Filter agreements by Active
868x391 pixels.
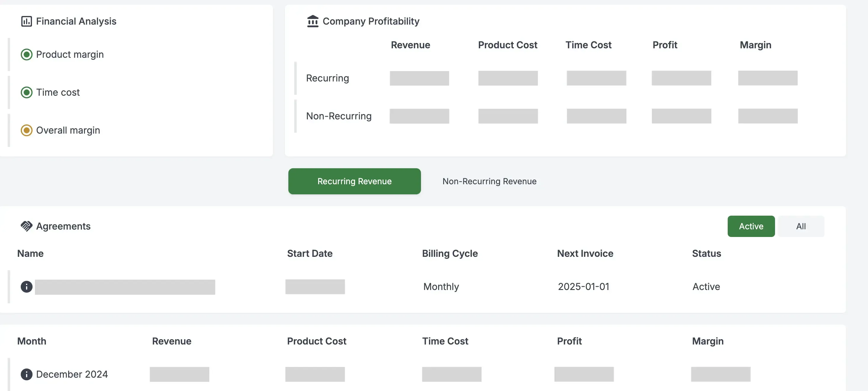(751, 227)
